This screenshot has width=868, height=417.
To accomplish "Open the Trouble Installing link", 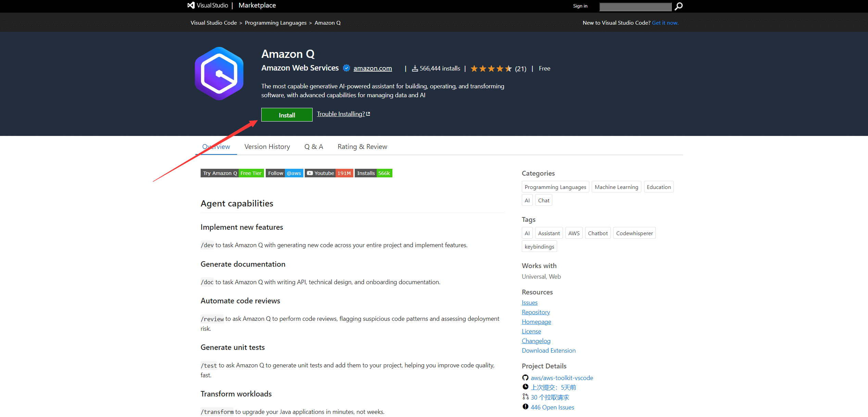I will (x=341, y=114).
